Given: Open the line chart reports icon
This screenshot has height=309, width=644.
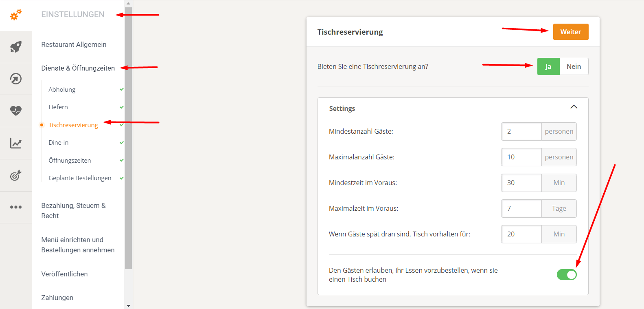Looking at the screenshot, I should click(16, 143).
